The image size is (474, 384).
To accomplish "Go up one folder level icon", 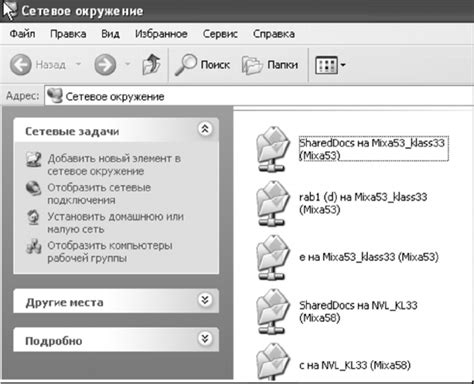I will (151, 64).
